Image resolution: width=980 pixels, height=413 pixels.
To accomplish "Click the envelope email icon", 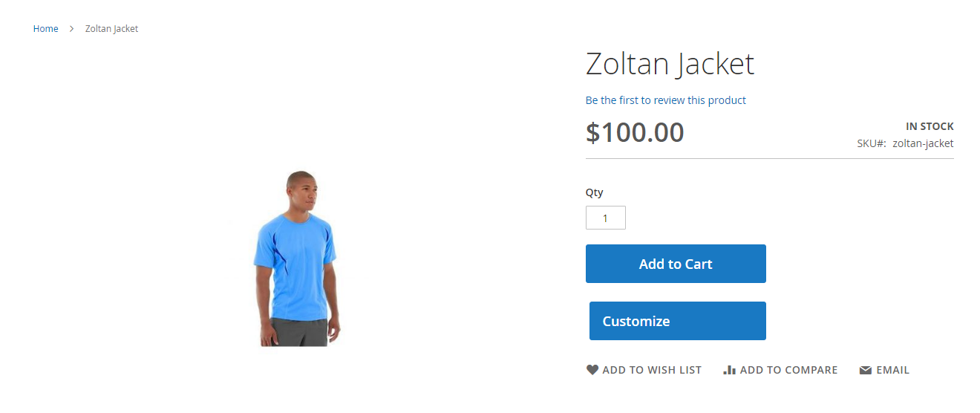I will pyautogui.click(x=865, y=370).
